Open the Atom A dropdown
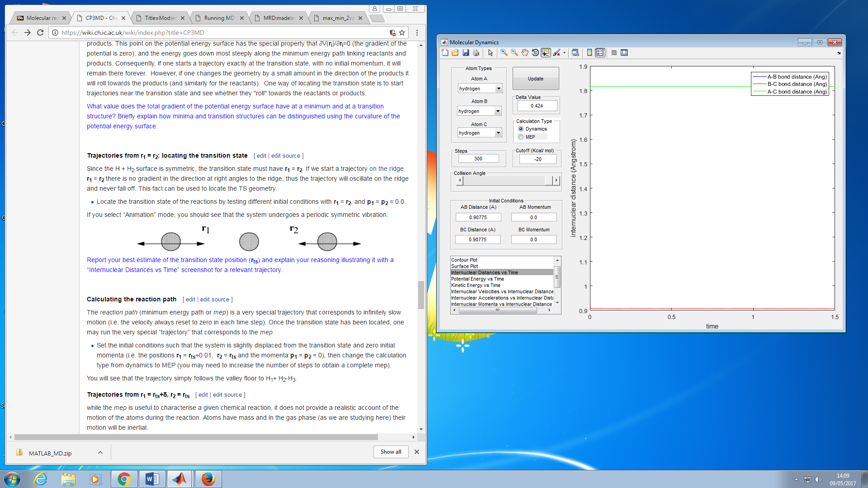 (x=480, y=89)
